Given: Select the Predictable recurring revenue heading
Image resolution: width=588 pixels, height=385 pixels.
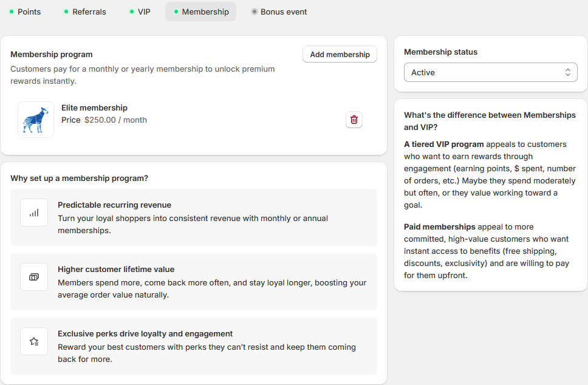Looking at the screenshot, I should [x=114, y=205].
